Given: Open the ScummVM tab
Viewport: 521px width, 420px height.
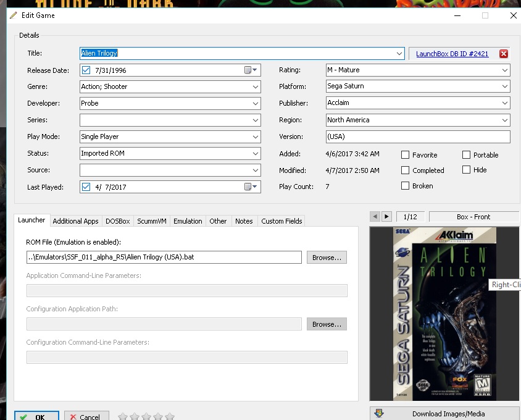Looking at the screenshot, I should (x=152, y=221).
